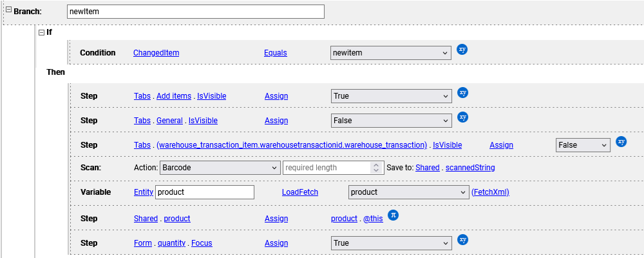Click the Equals operator link

point(276,53)
